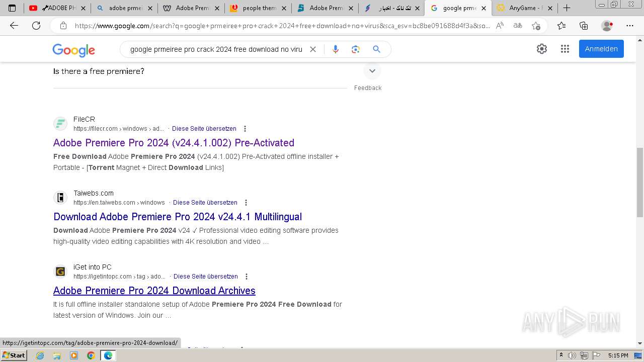Open Adobe Premiere Pro 2024 Download Archives link
Image resolution: width=644 pixels, height=362 pixels.
[154, 291]
